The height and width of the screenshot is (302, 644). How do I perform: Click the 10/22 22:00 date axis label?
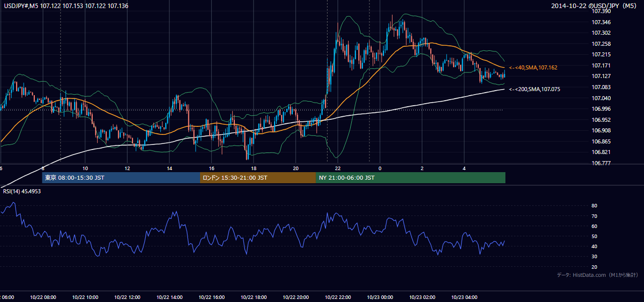338,297
